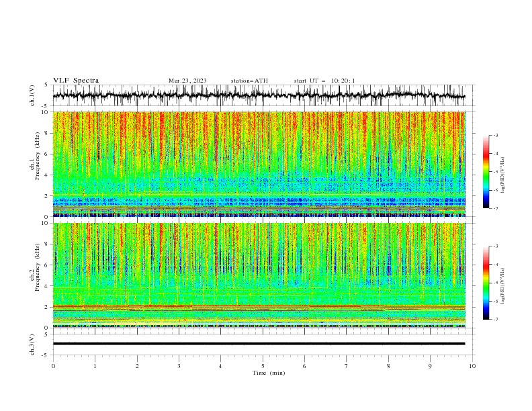Image resolution: width=532 pixels, height=411 pixels.
Task: Click the ch.1 "Frequency (kHz)" axis label
Action: point(38,156)
